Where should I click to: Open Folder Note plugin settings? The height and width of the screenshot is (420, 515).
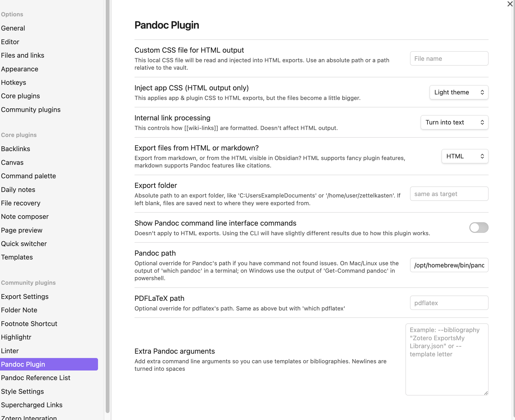coord(19,310)
